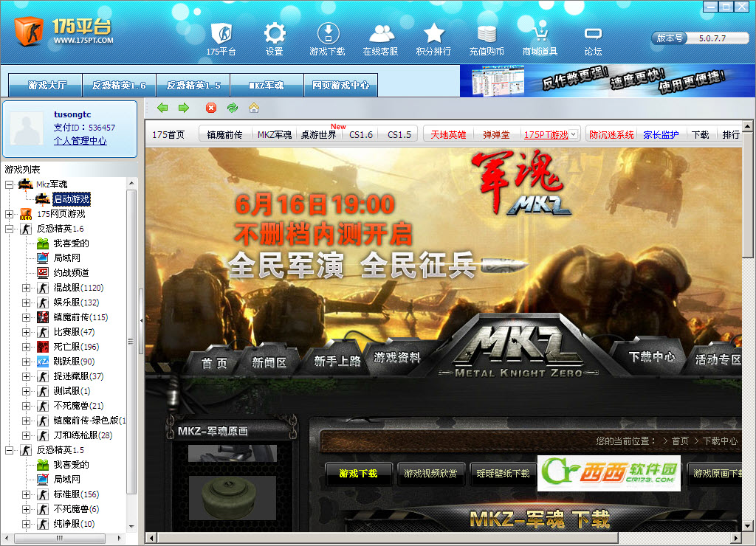Viewport: 756px width, 546px height.
Task: Switch to the MKZ军魂 tab
Action: [267, 86]
